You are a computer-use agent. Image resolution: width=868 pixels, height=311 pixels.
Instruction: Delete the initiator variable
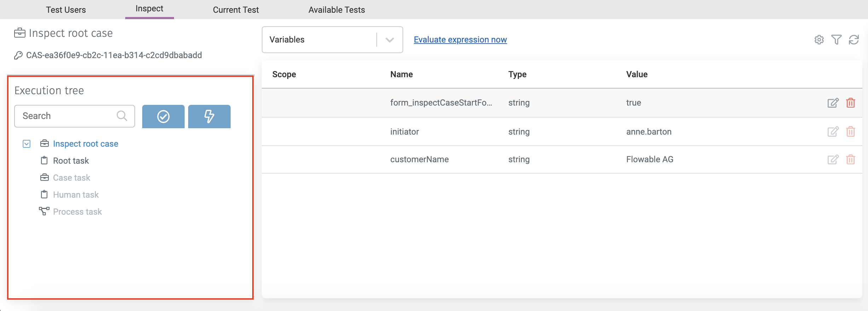pos(850,132)
